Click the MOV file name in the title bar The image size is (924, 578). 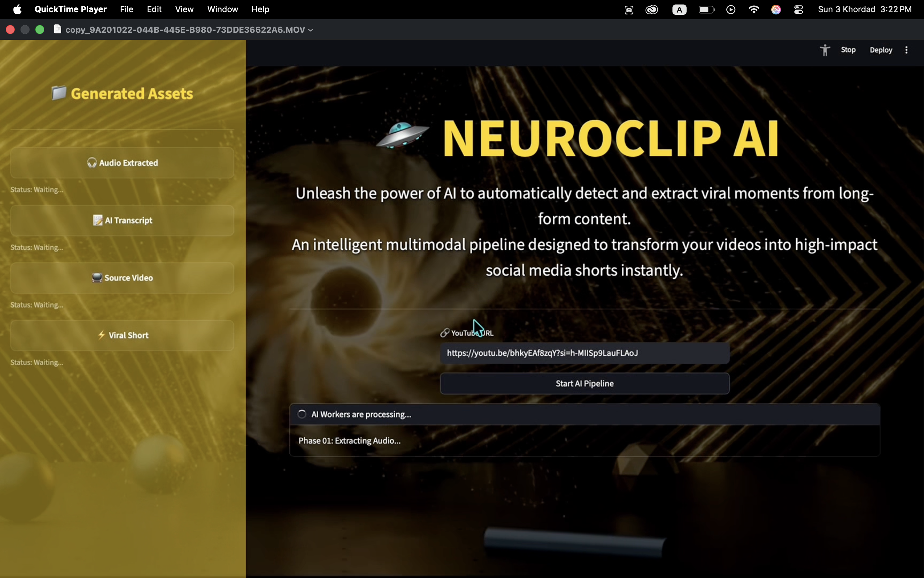coord(185,30)
